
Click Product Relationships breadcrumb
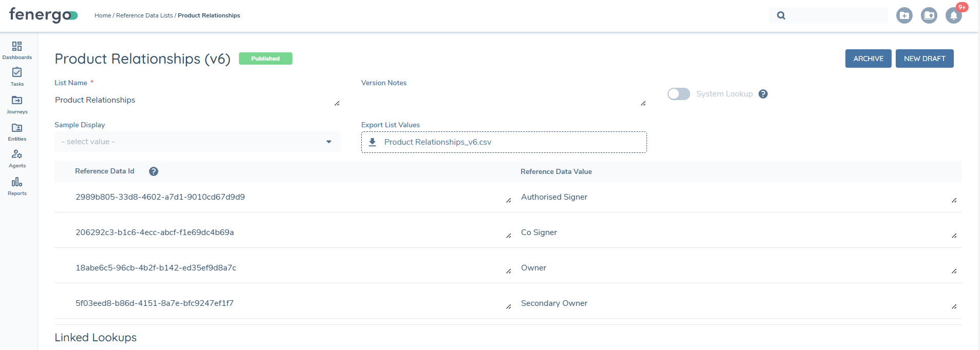(x=209, y=15)
